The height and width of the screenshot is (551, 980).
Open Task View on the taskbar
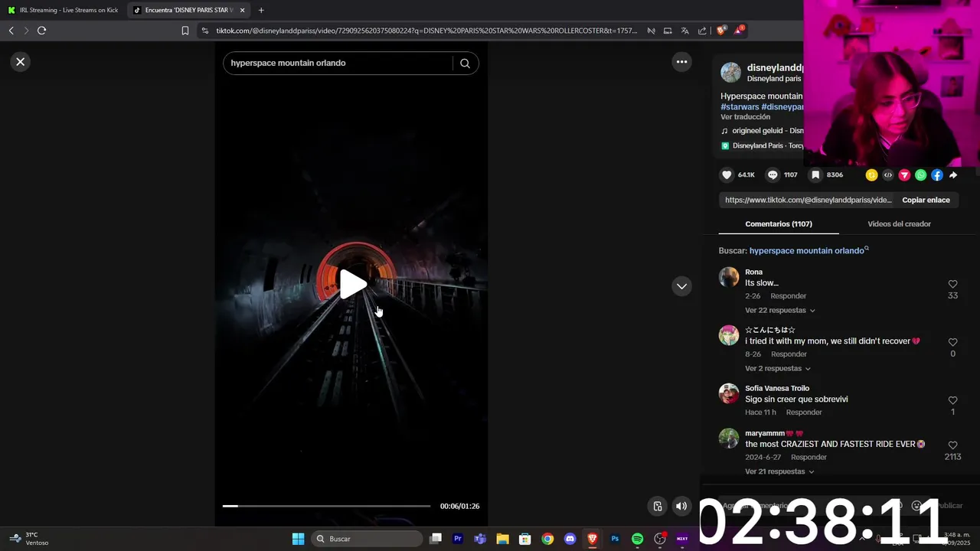(436, 539)
